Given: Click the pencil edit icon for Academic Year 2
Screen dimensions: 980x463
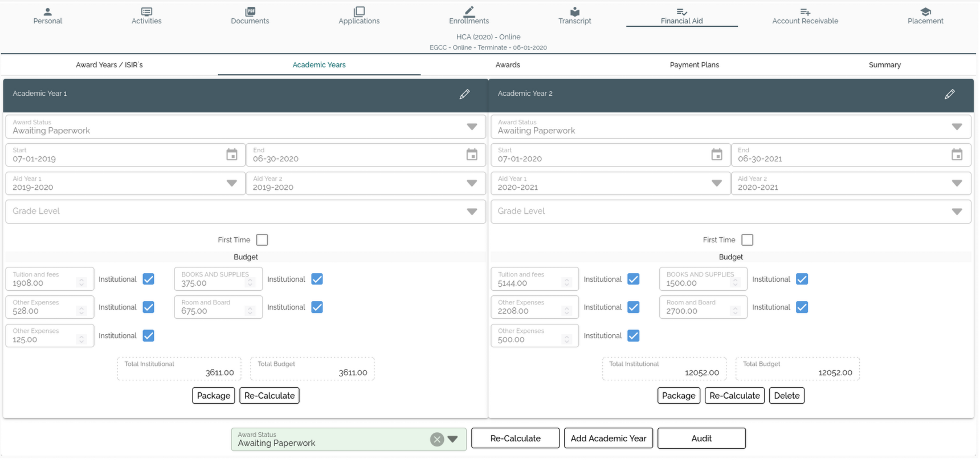Looking at the screenshot, I should [949, 94].
